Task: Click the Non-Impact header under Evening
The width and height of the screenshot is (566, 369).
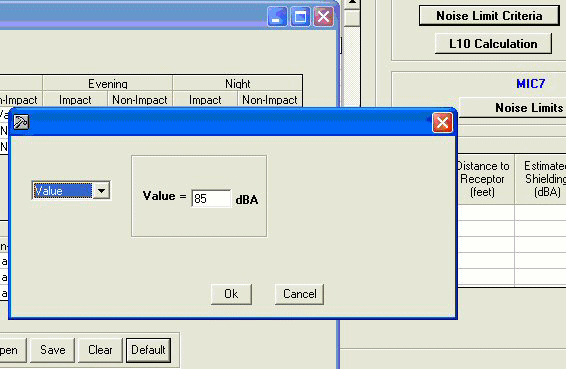Action: (140, 100)
